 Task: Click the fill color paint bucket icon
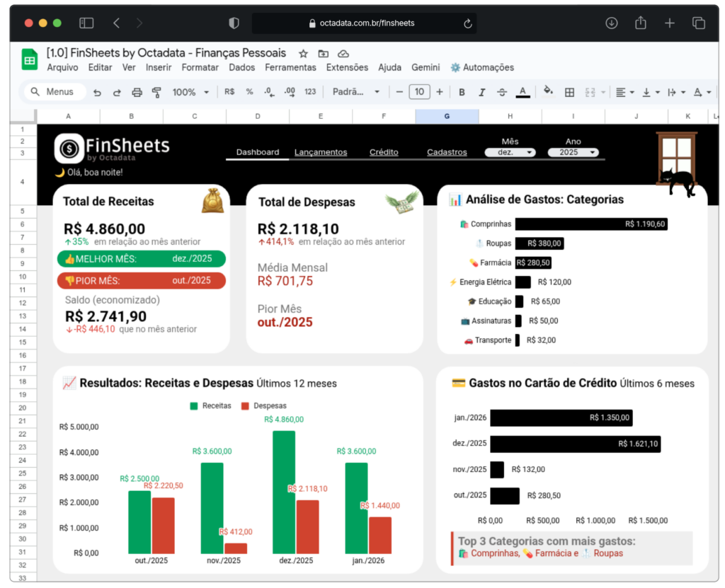click(x=547, y=92)
